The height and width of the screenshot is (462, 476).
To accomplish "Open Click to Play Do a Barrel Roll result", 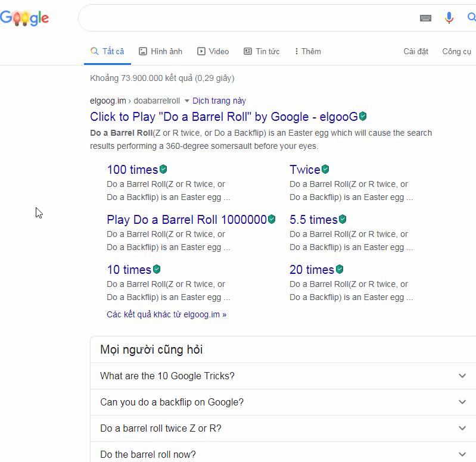I will pos(224,117).
